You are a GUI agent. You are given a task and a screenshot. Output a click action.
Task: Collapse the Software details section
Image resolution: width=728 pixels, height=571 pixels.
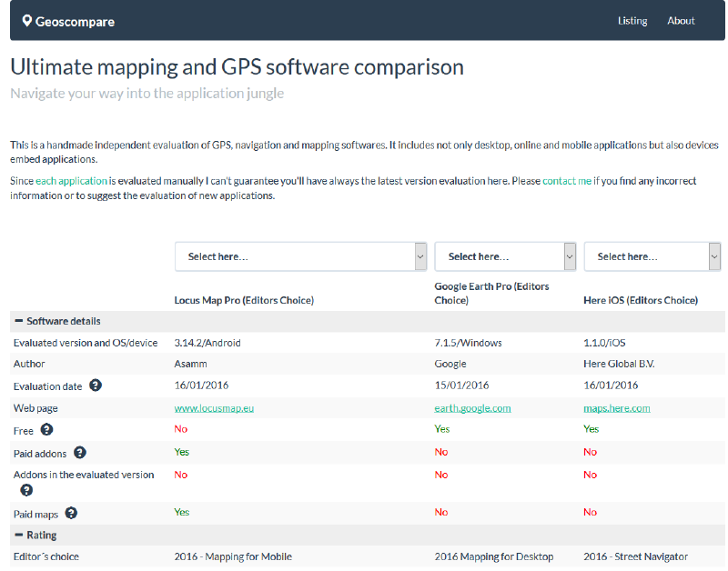point(18,321)
